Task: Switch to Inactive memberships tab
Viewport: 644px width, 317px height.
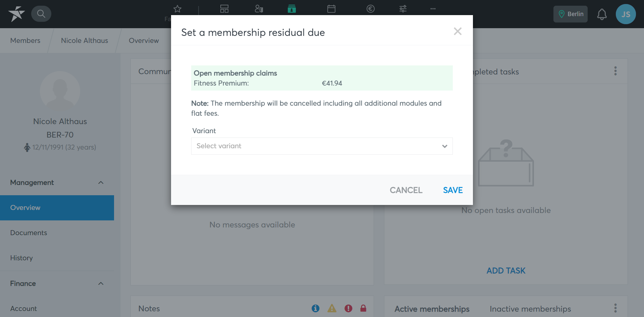Action: [x=530, y=309]
